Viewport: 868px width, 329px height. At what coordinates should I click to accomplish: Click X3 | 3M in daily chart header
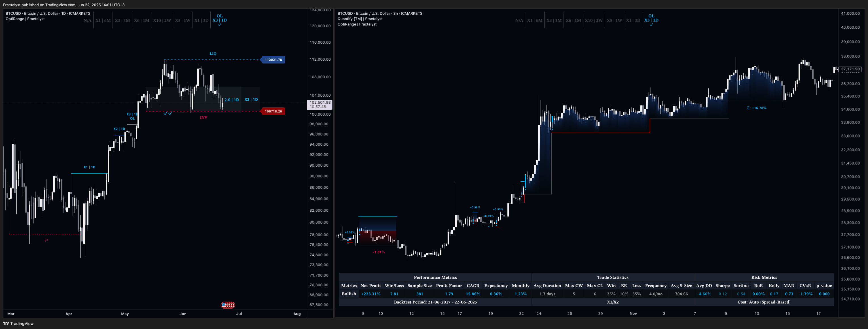point(122,20)
